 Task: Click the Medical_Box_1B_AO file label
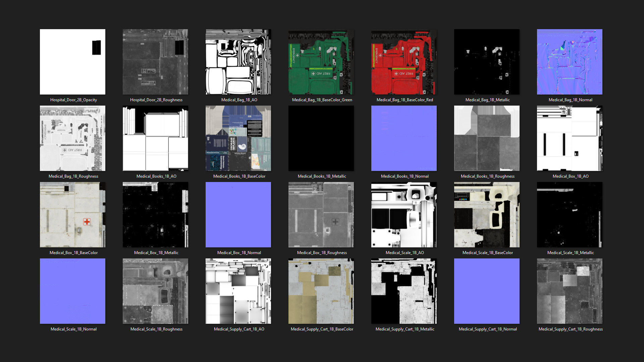click(x=570, y=176)
